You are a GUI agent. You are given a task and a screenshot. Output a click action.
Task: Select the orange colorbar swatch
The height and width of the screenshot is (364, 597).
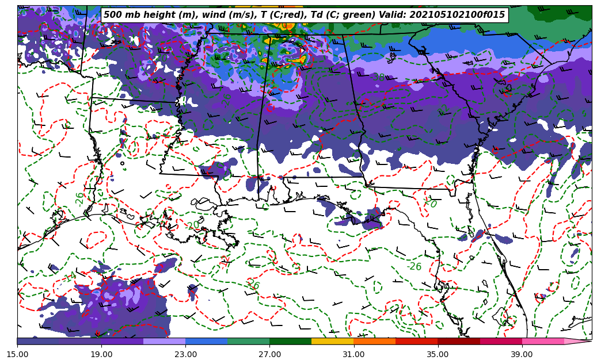[x=374, y=341]
